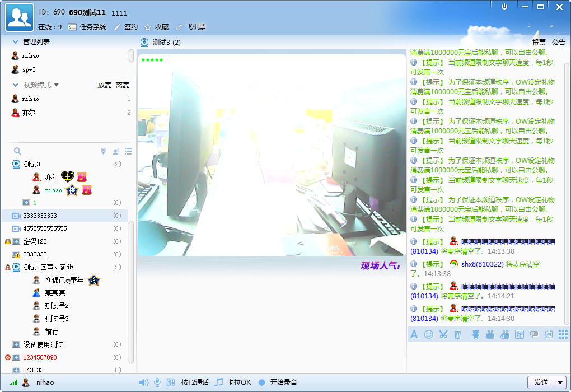The height and width of the screenshot is (392, 571).
Task: Click user link in 14:13:30 message
Action: coord(508,241)
